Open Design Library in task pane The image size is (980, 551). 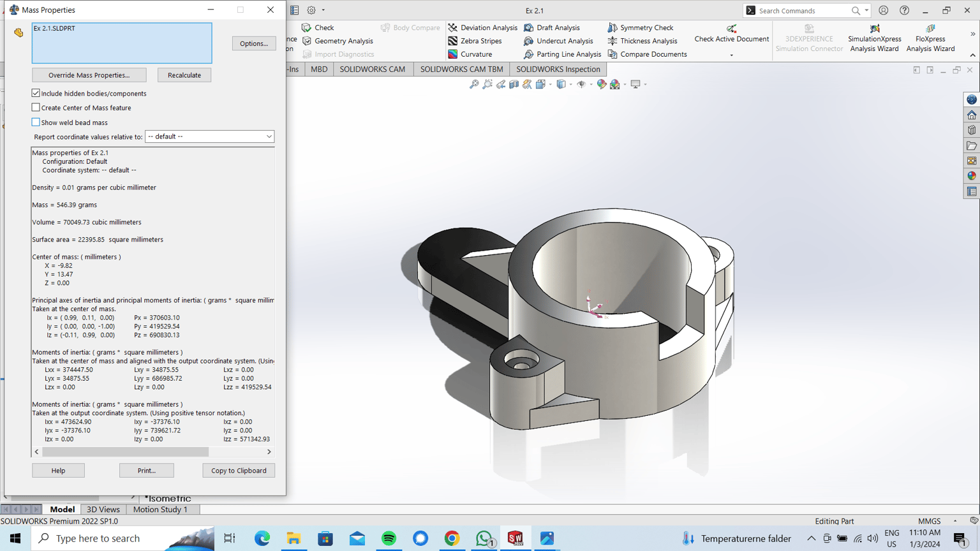click(972, 130)
